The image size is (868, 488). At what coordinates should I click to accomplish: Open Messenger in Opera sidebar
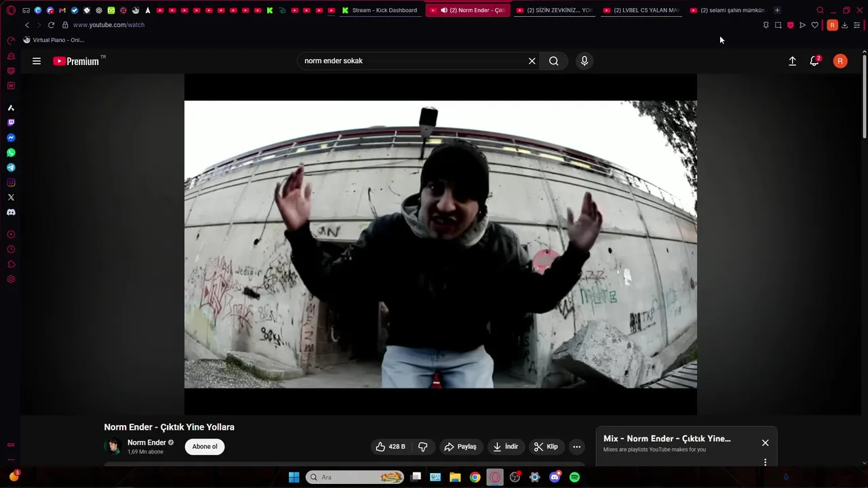coord(11,138)
